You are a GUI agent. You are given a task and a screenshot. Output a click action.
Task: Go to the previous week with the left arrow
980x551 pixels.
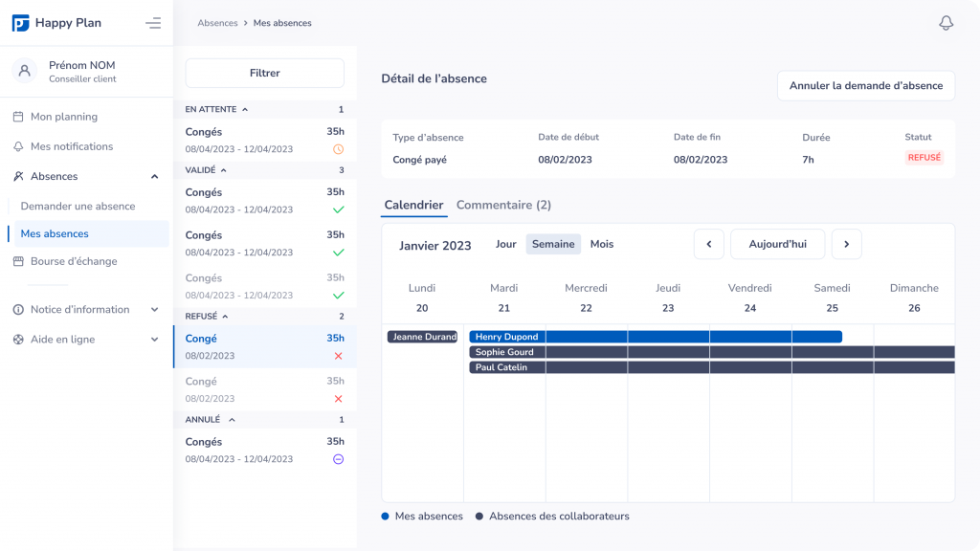[x=708, y=244]
